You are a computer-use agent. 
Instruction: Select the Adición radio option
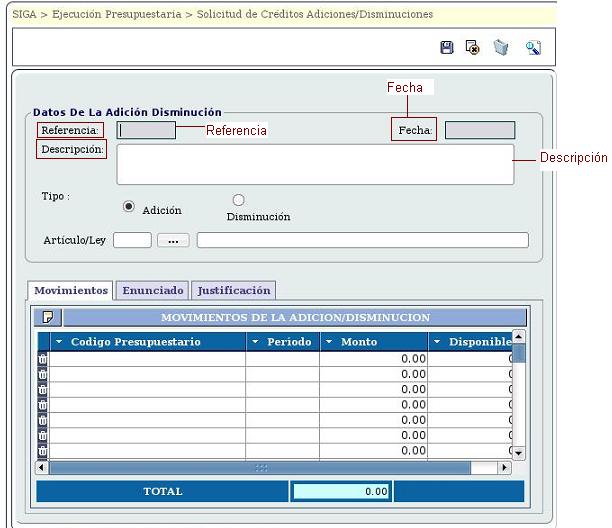129,207
